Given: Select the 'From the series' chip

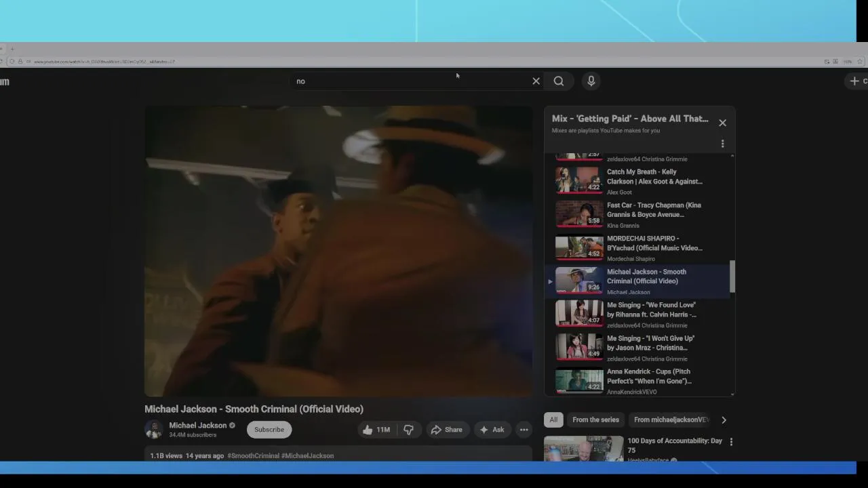Looking at the screenshot, I should (x=595, y=420).
